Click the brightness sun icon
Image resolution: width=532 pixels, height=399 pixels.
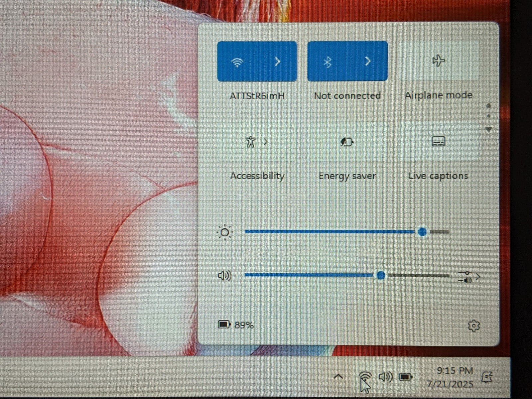coord(225,232)
